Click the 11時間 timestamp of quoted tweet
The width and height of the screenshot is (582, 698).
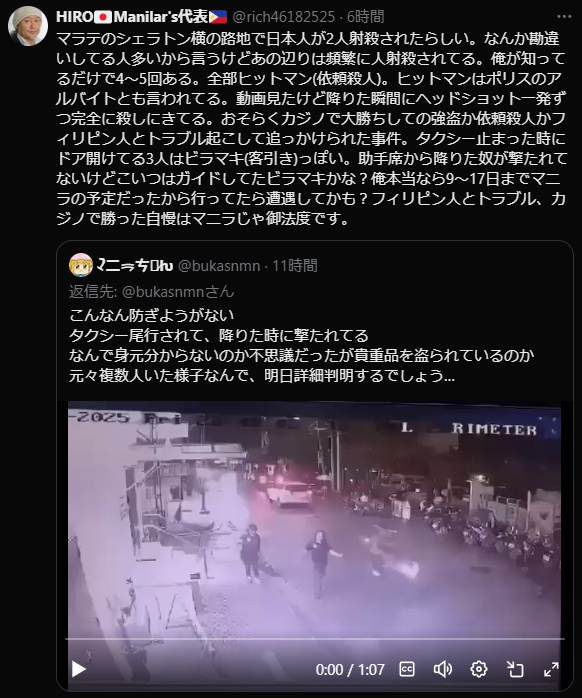pos(295,266)
